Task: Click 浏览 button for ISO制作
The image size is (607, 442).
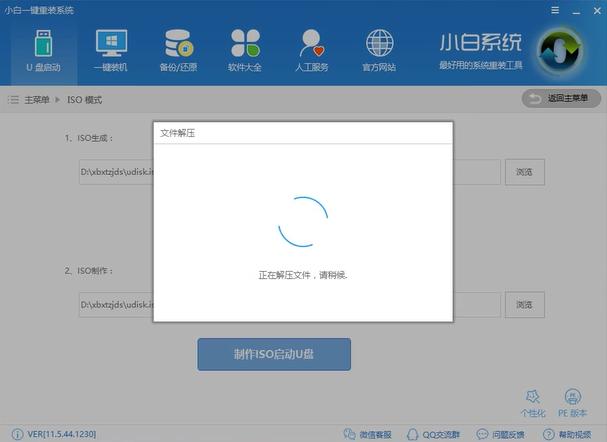Action: point(525,305)
